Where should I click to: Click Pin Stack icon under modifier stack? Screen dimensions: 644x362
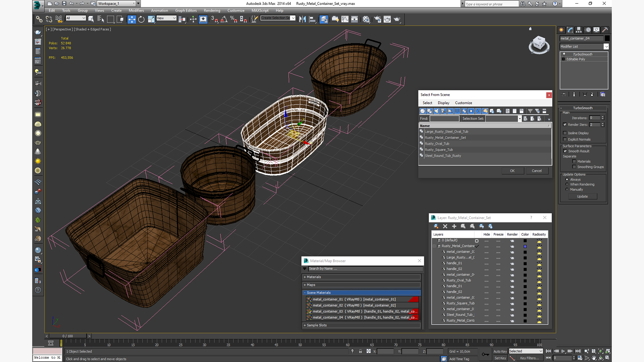(x=564, y=95)
